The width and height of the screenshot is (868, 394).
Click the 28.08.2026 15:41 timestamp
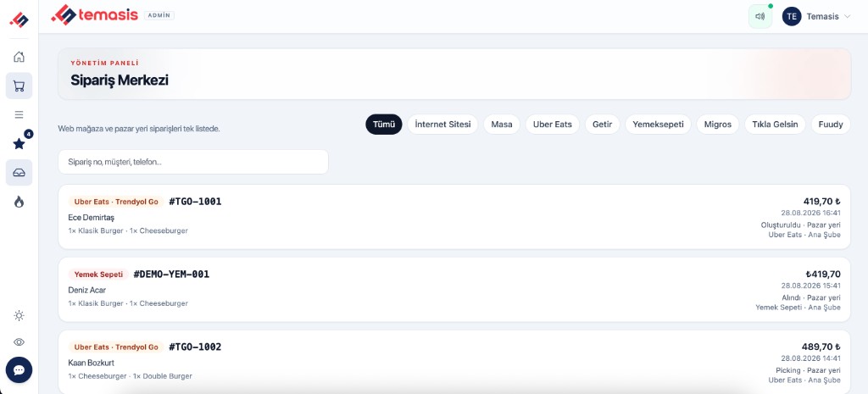click(811, 286)
